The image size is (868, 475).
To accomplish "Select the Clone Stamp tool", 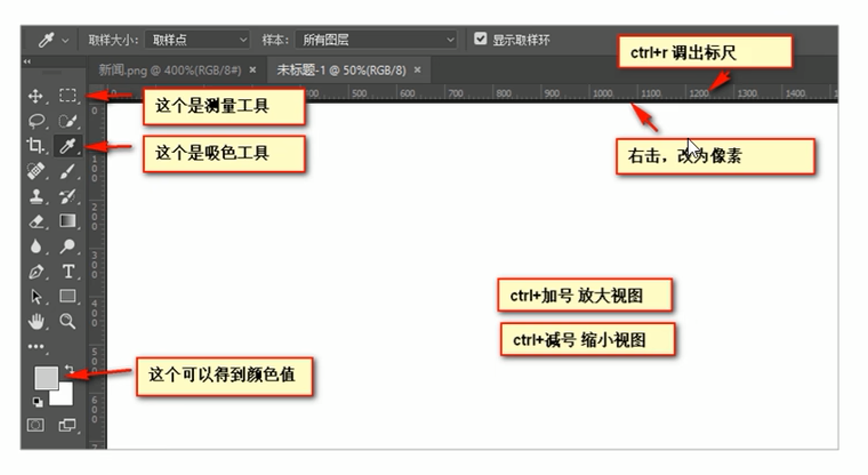I will [36, 197].
